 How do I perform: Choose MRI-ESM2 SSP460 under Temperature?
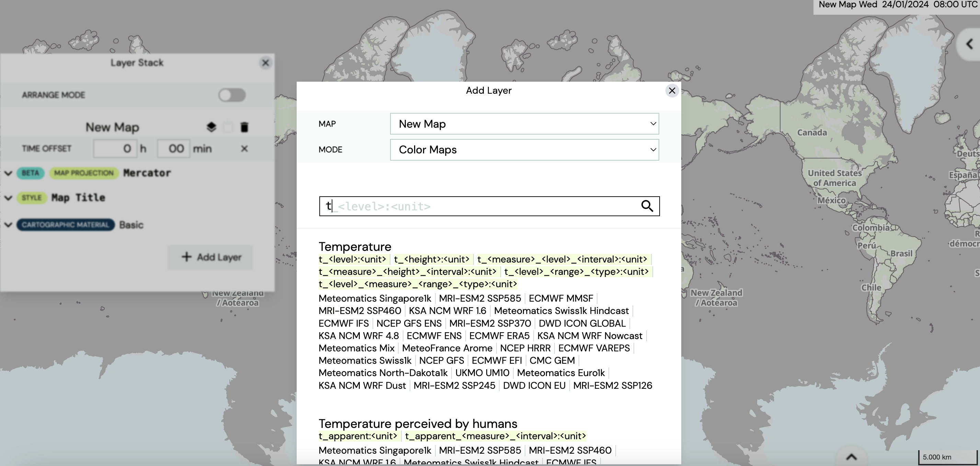[x=360, y=311]
